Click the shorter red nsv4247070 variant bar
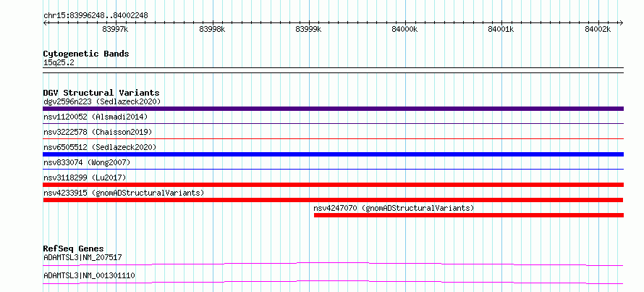This screenshot has width=644, height=292. point(469,215)
